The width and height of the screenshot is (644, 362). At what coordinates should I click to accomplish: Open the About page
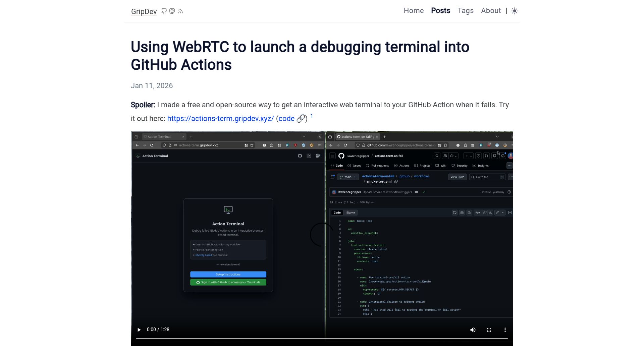point(491,11)
